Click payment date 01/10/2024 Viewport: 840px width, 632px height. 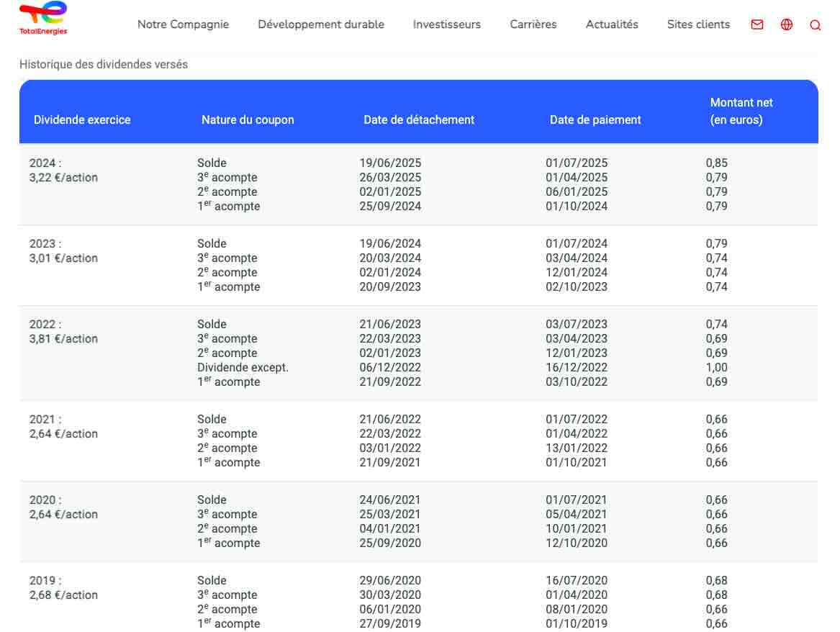[577, 206]
